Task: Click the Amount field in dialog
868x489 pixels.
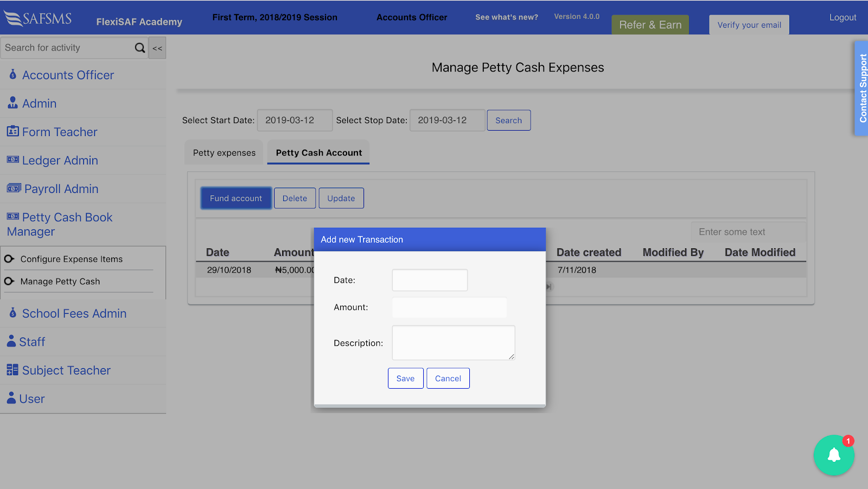Action: coord(449,307)
